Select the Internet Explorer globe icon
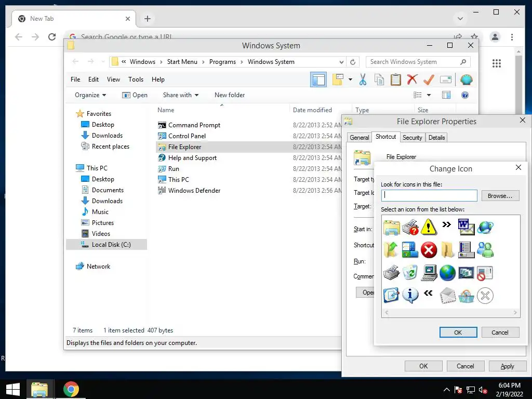The width and height of the screenshot is (532, 399). coord(485,227)
